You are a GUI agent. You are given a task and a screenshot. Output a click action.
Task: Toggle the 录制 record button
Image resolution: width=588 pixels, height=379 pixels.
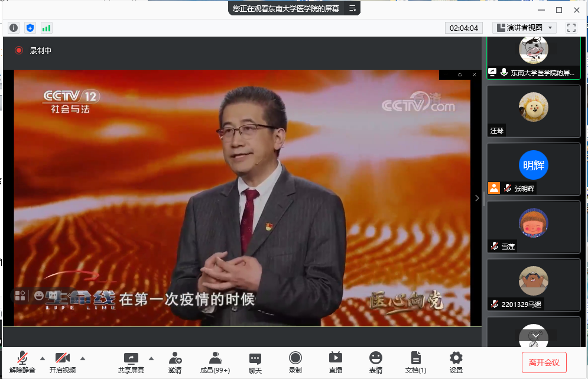coord(295,362)
